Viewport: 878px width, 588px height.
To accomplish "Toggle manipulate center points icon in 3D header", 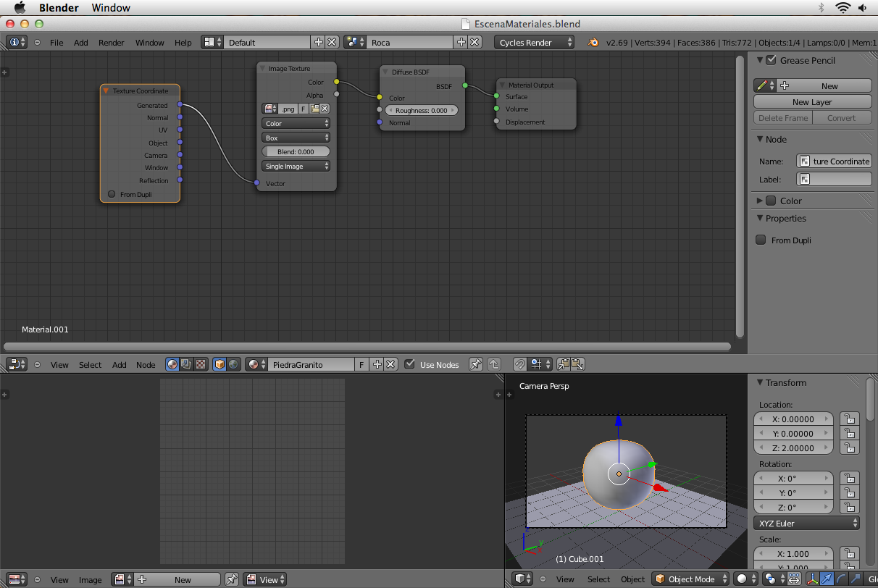I will click(x=795, y=579).
